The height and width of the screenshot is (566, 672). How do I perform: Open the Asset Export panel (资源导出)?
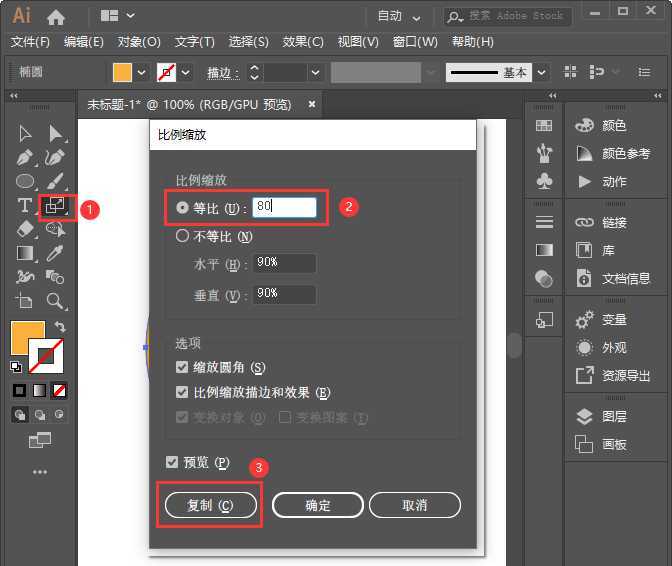pos(625,376)
